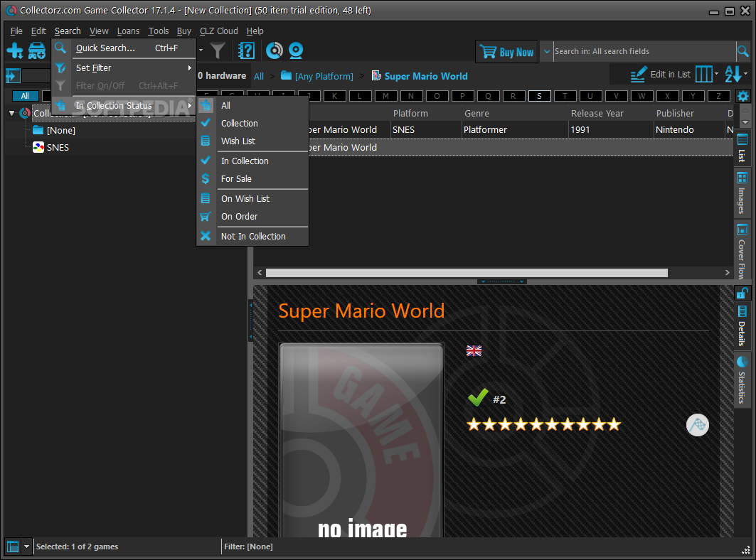756x560 pixels.
Task: Click the folder panel arrow icon
Action: click(13, 75)
